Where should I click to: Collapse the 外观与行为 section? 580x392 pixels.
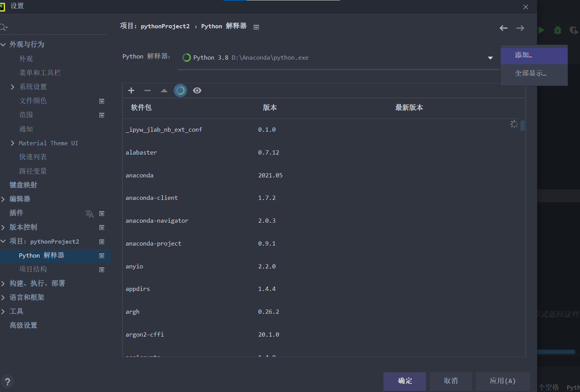(x=3, y=45)
